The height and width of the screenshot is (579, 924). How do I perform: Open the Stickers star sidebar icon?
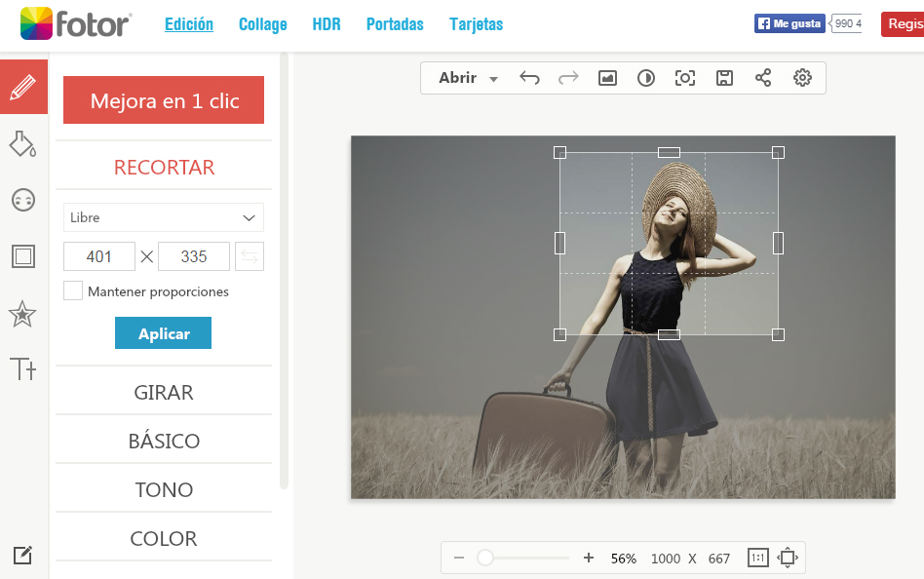coord(22,314)
